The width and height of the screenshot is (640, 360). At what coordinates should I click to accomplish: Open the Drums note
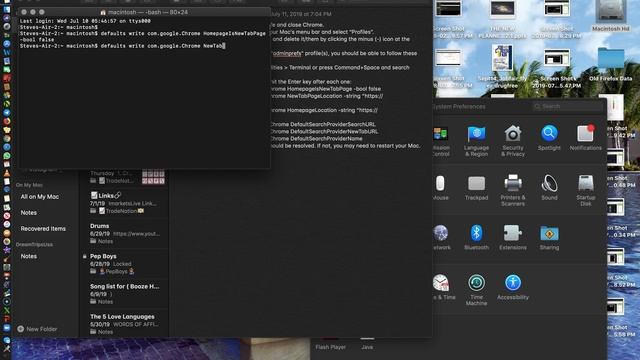click(125, 233)
